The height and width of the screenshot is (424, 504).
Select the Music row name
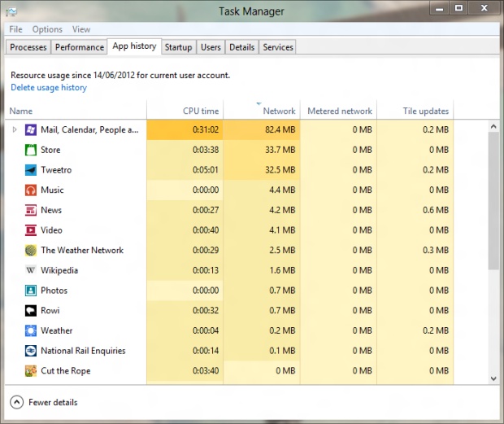pyautogui.click(x=52, y=190)
